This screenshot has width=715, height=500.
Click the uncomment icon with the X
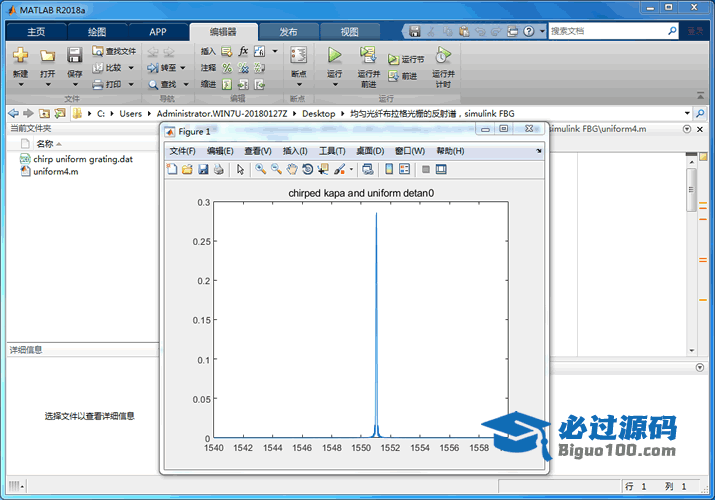point(244,68)
